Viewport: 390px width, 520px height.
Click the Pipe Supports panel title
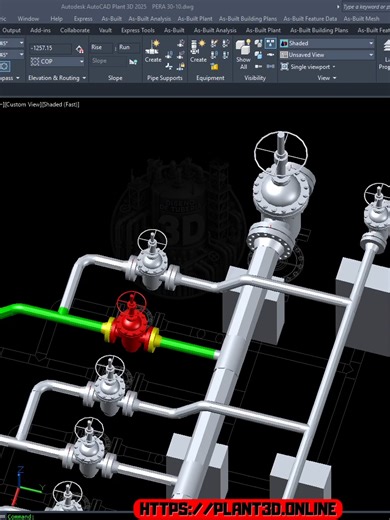pos(165,78)
